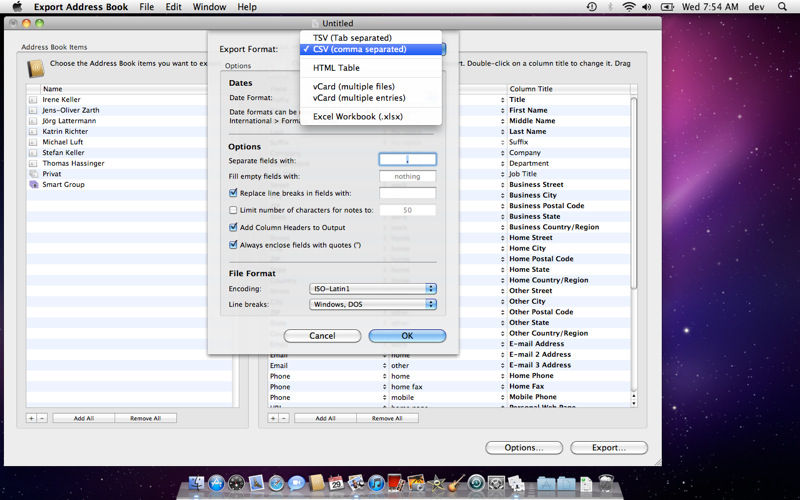
Task: Open iCal calendar icon in Dock
Action: tap(336, 483)
